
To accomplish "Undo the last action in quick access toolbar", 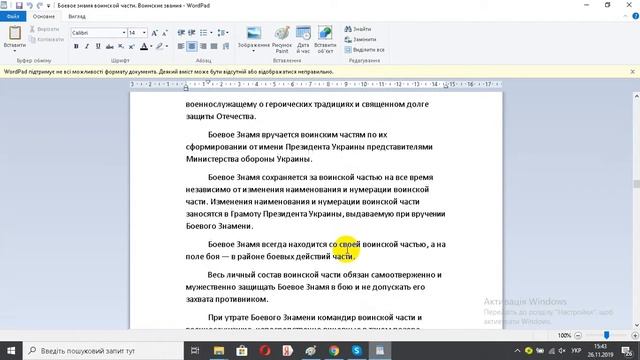I will pyautogui.click(x=29, y=6).
